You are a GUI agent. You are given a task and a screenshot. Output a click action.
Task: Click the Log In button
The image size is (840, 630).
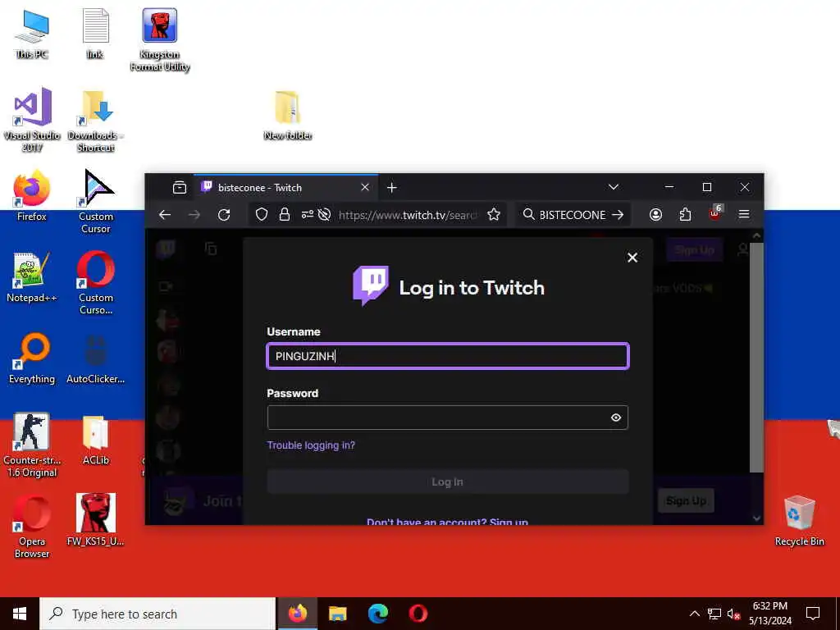click(x=447, y=482)
